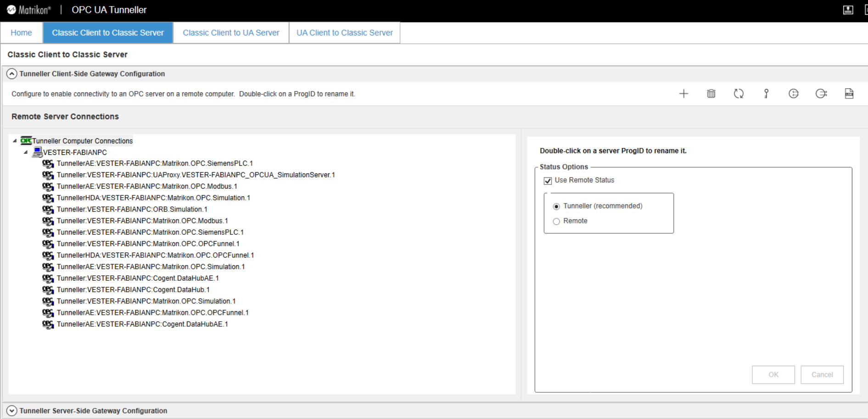Viewport: 868px width, 419px height.
Task: Click the OPC icon beside Tunneller Computer Connections
Action: (26, 141)
